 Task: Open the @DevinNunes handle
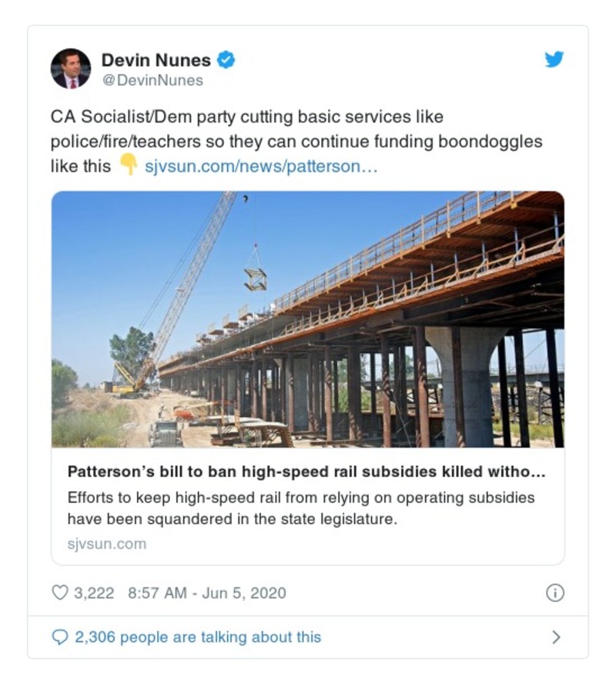tap(152, 80)
